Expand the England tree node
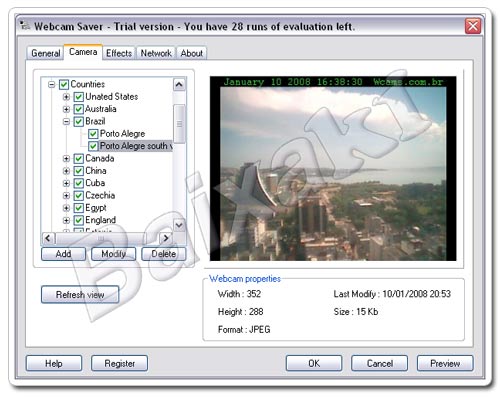500x397 pixels. (66, 220)
